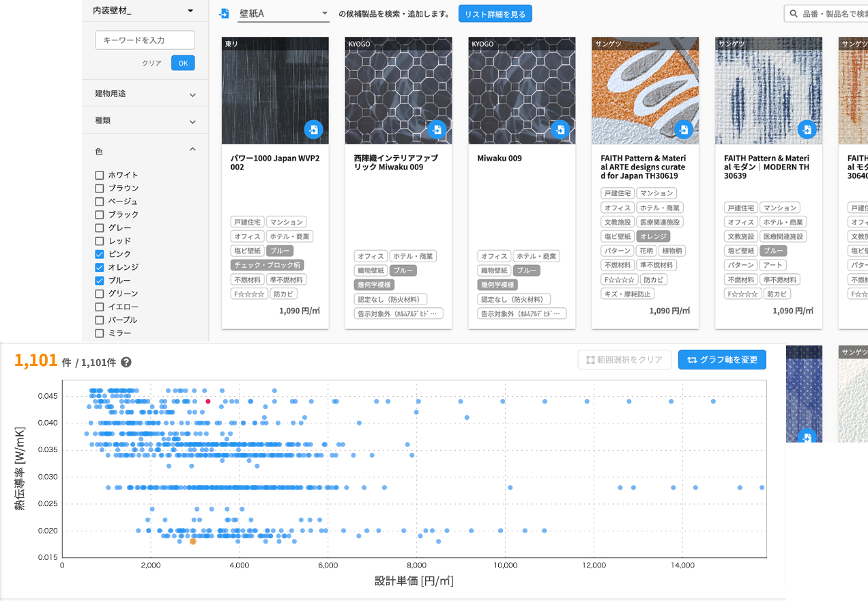Open the 西陣織インテリアファブリック Miwaku 009 thumbnail
868x601 pixels.
click(x=399, y=91)
